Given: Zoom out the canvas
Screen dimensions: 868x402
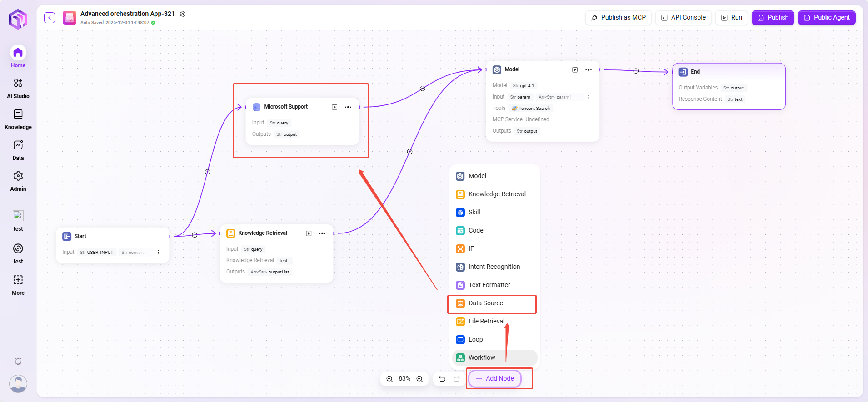Looking at the screenshot, I should point(389,379).
